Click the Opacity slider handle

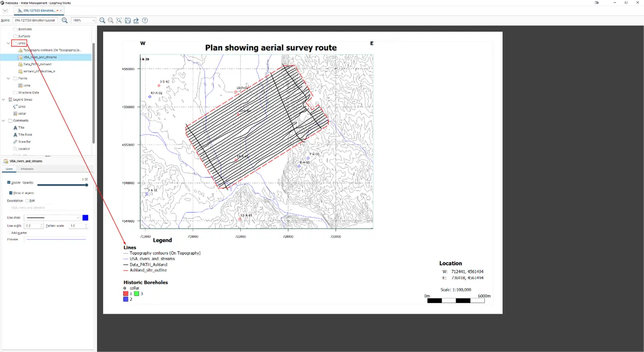pyautogui.click(x=86, y=185)
